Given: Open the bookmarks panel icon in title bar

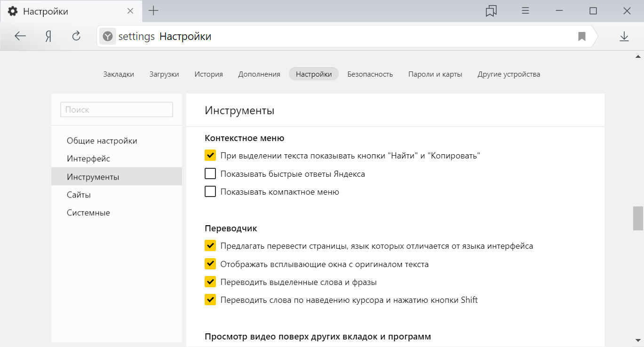Looking at the screenshot, I should [x=491, y=11].
